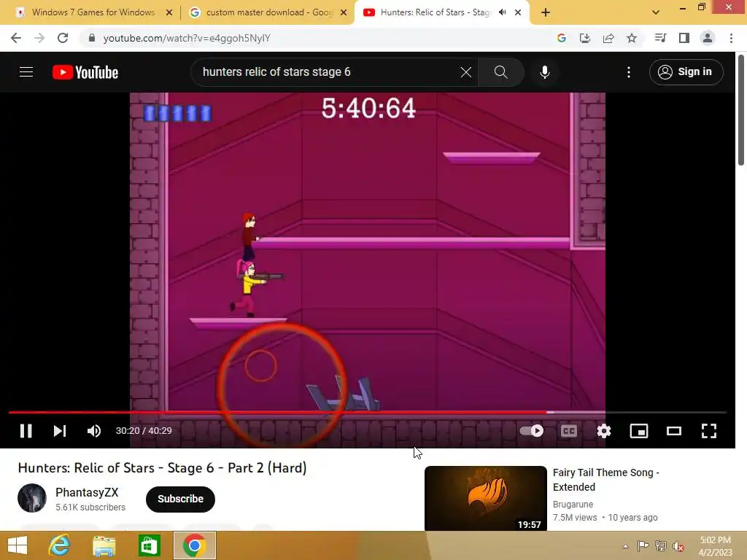Image resolution: width=747 pixels, height=560 pixels.
Task: Open the taskbar clock and date
Action: coord(715,546)
